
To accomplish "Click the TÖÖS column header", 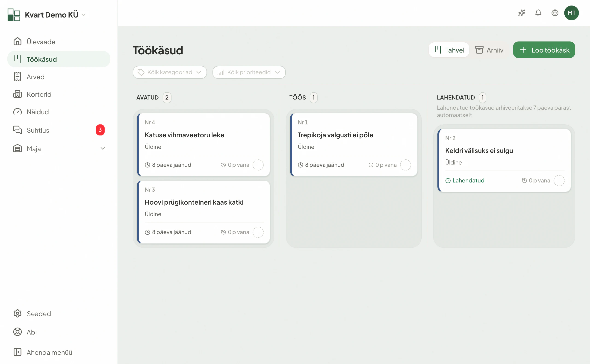I will click(297, 97).
